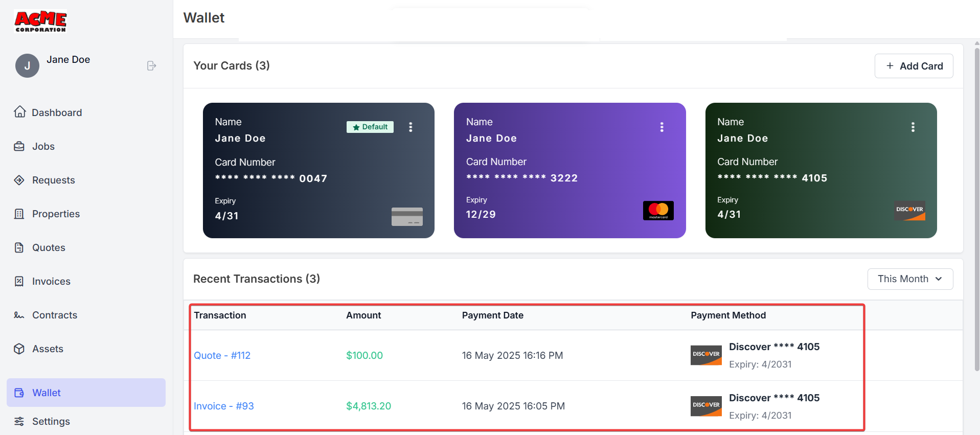Go to Quotes section
This screenshot has width=980, height=435.
tap(49, 247)
